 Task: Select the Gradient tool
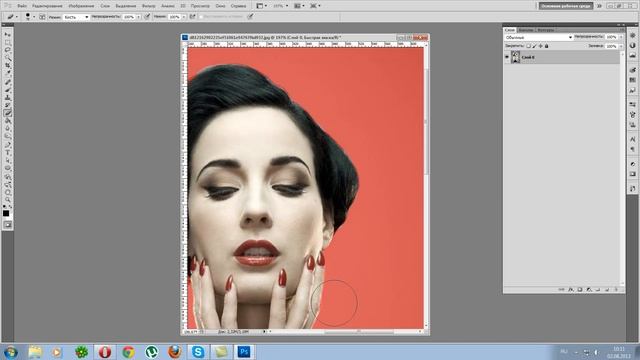(8, 121)
